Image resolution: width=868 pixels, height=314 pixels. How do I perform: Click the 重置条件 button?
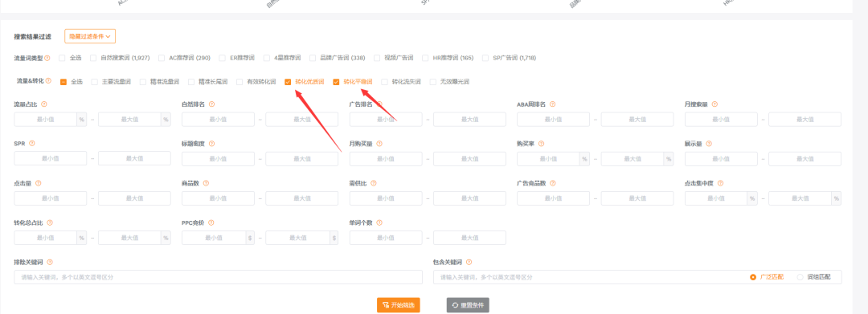tap(468, 305)
